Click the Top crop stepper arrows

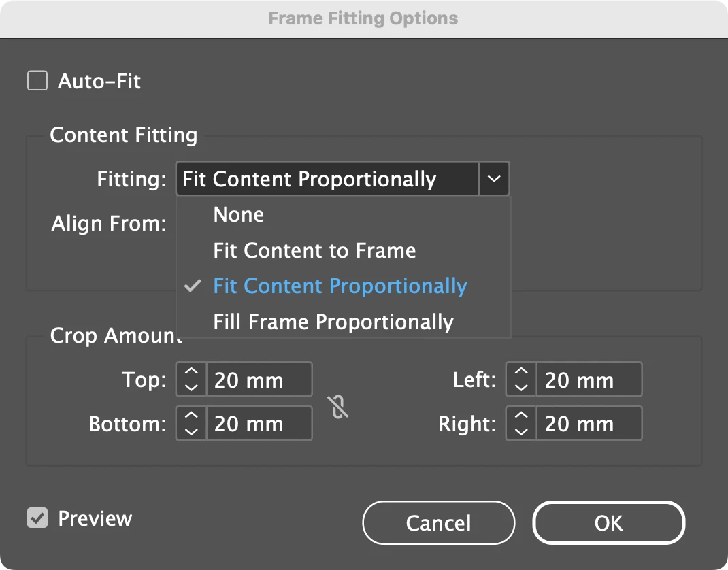point(191,380)
